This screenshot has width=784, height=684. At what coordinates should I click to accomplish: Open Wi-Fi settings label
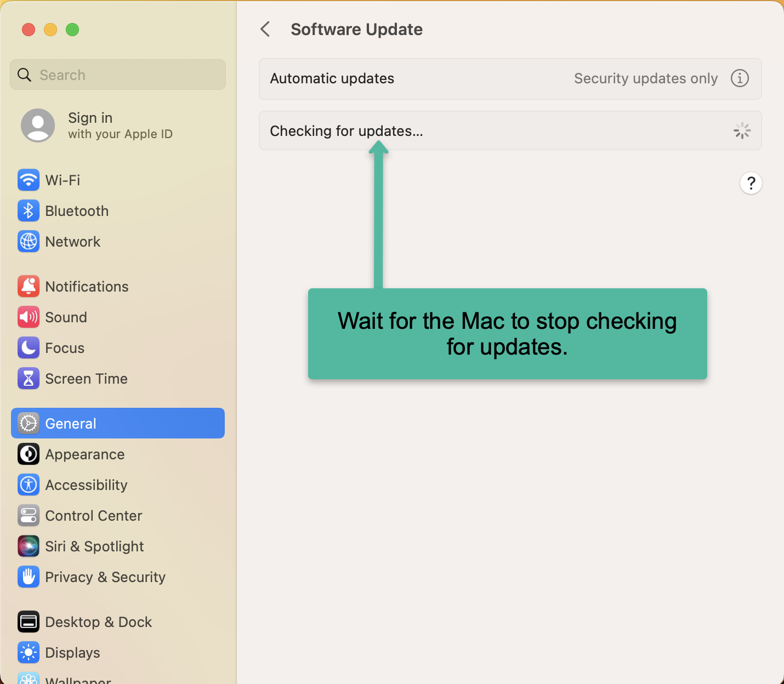point(63,180)
